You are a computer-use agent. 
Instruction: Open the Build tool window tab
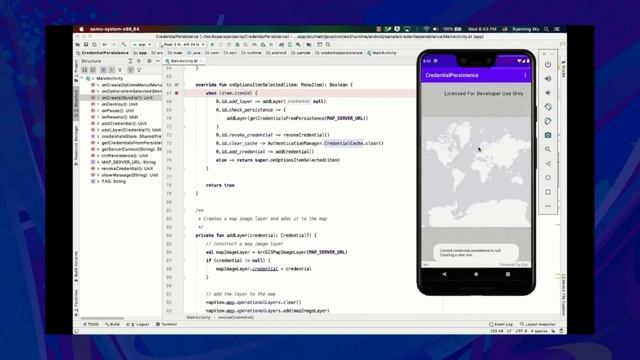113,324
